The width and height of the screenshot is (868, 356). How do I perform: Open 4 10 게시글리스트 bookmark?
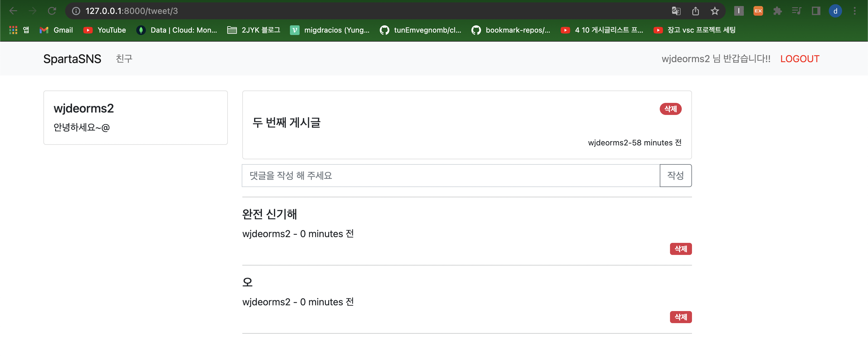click(602, 30)
